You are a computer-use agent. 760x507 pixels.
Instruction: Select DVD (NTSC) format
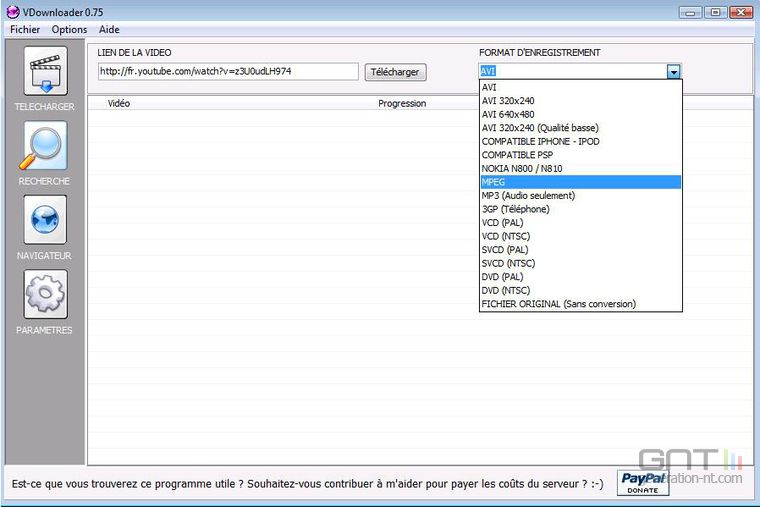pos(581,291)
